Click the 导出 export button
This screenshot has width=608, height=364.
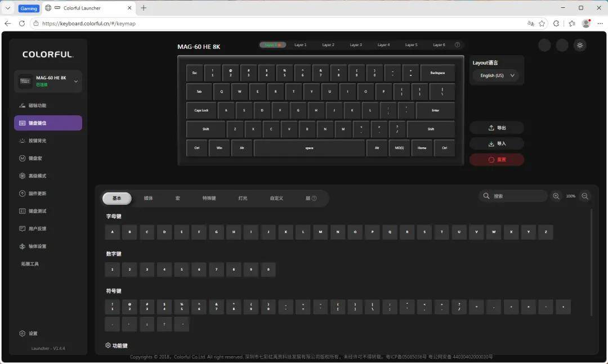click(x=497, y=128)
